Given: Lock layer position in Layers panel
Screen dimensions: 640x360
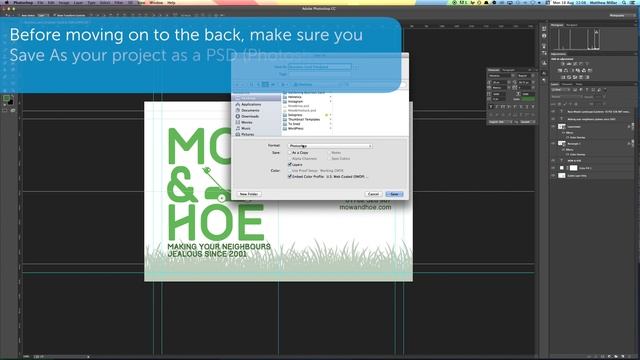Looking at the screenshot, I should pos(571,104).
